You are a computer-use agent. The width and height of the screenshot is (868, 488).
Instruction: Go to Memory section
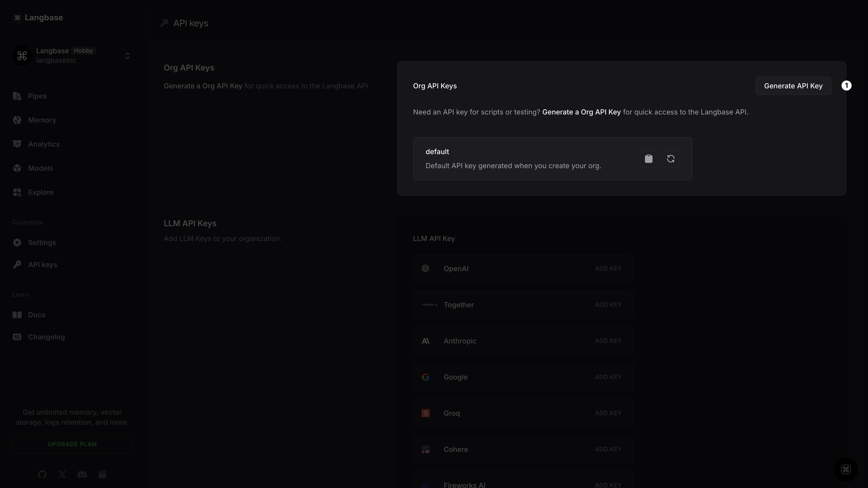[x=42, y=120]
